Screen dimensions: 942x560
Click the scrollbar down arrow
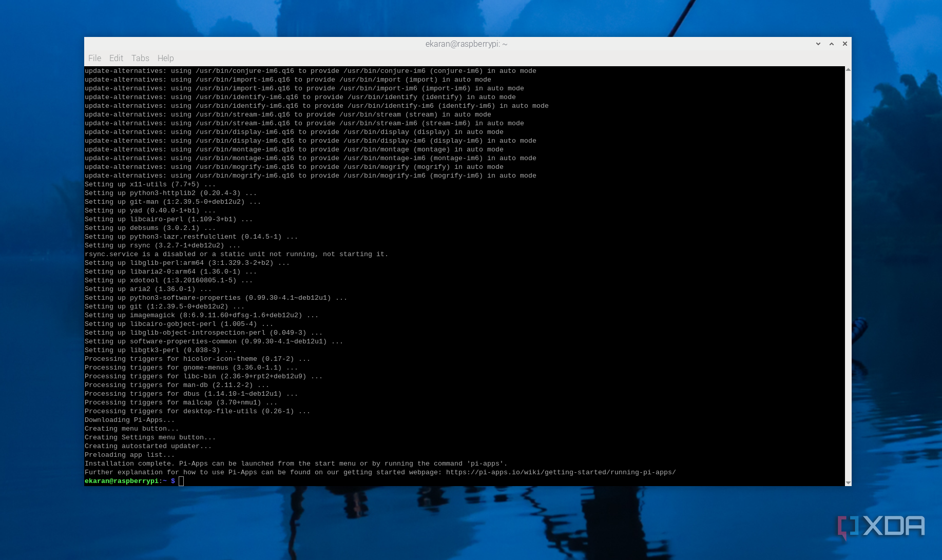click(848, 482)
